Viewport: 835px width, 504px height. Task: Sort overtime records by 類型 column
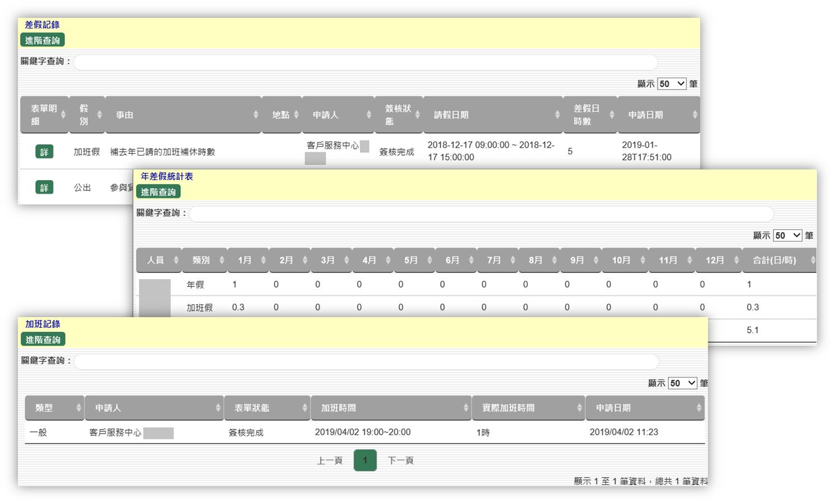[x=54, y=408]
